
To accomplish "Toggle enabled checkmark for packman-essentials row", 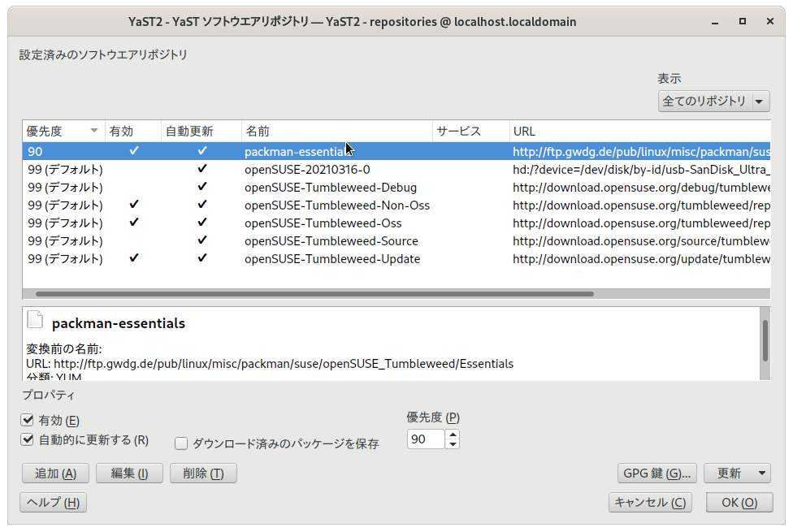I will click(x=134, y=151).
